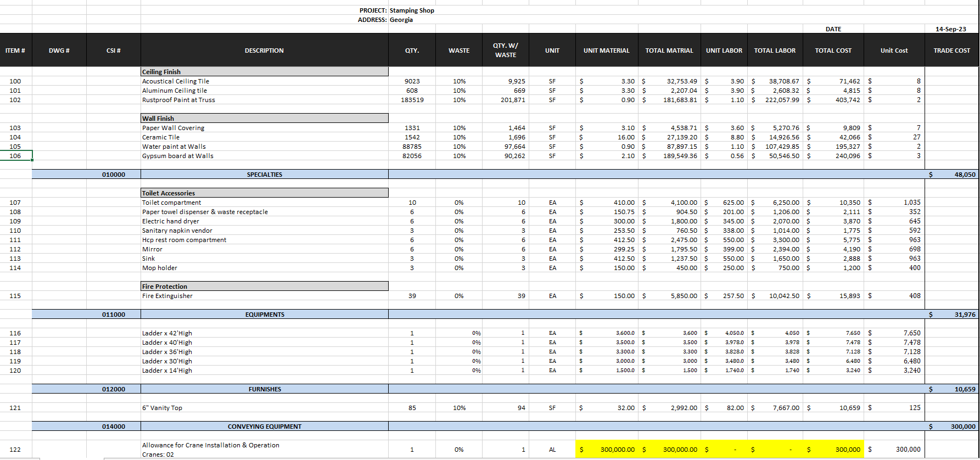Click the SPECIALTIES section header row

tap(264, 175)
